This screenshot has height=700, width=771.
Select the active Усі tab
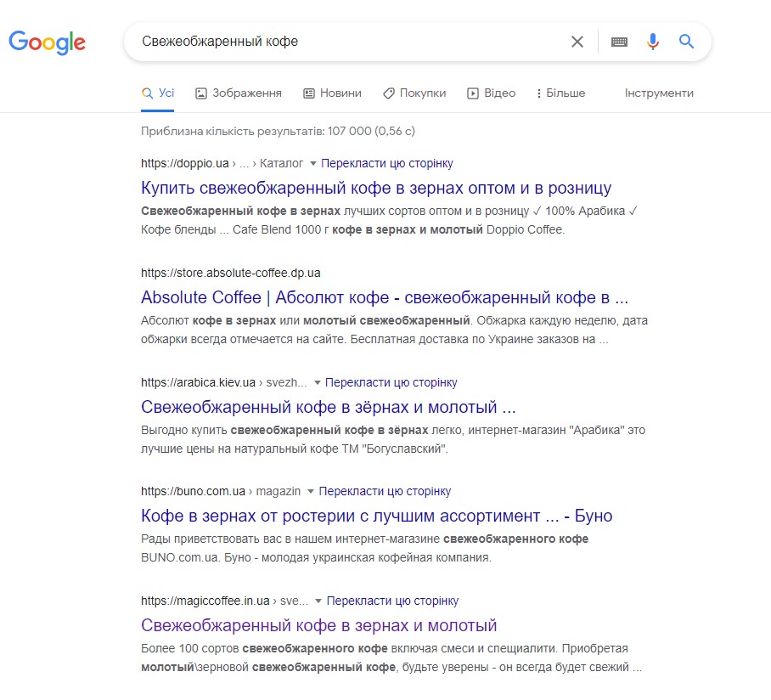pyautogui.click(x=159, y=93)
